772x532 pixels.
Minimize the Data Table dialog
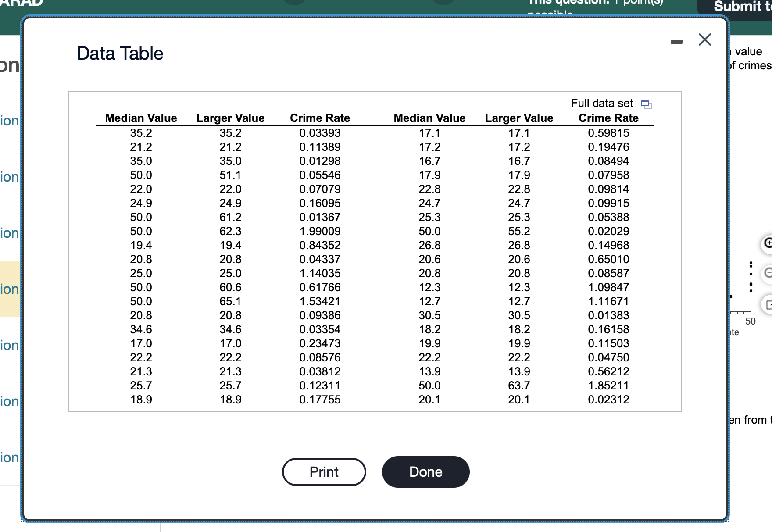676,42
